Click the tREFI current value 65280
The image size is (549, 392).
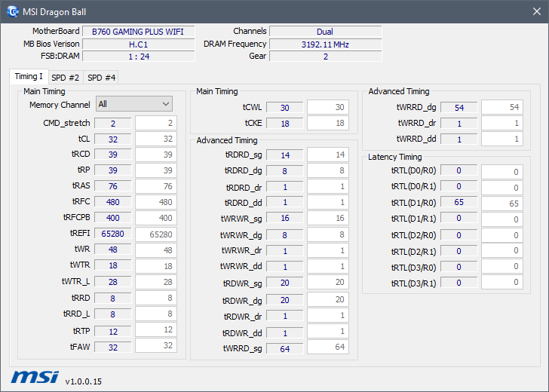point(113,234)
